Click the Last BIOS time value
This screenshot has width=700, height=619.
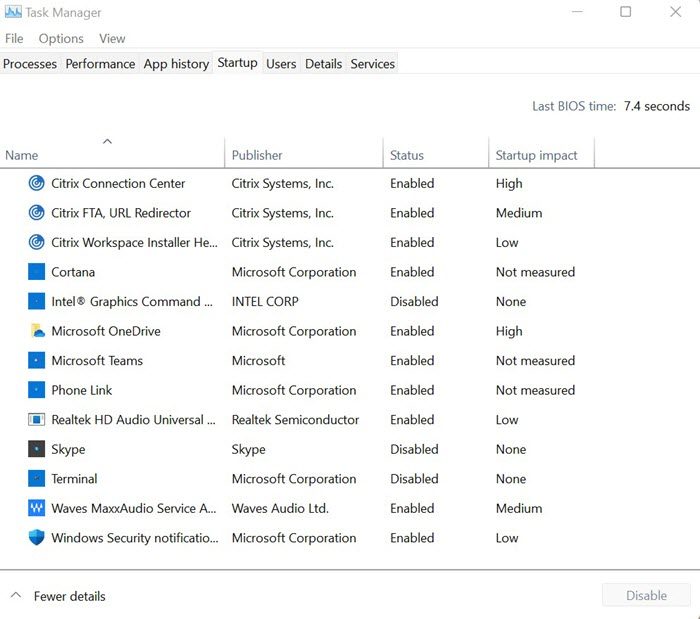tap(657, 106)
